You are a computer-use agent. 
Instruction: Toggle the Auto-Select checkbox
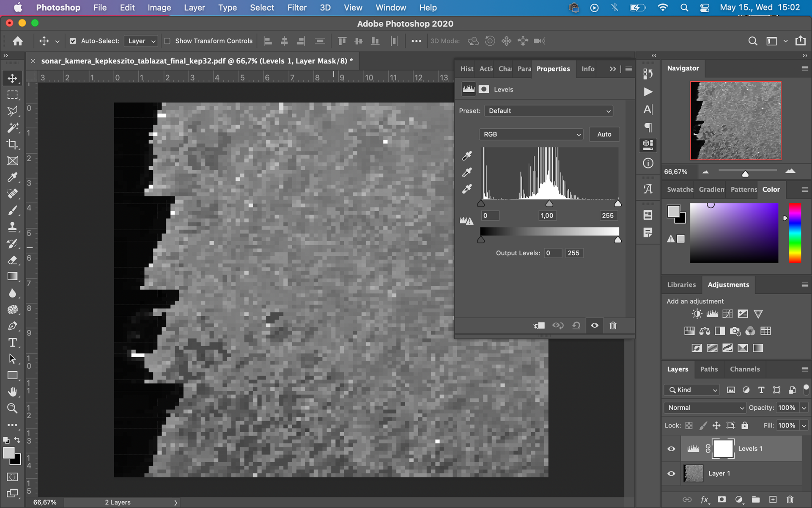[73, 41]
